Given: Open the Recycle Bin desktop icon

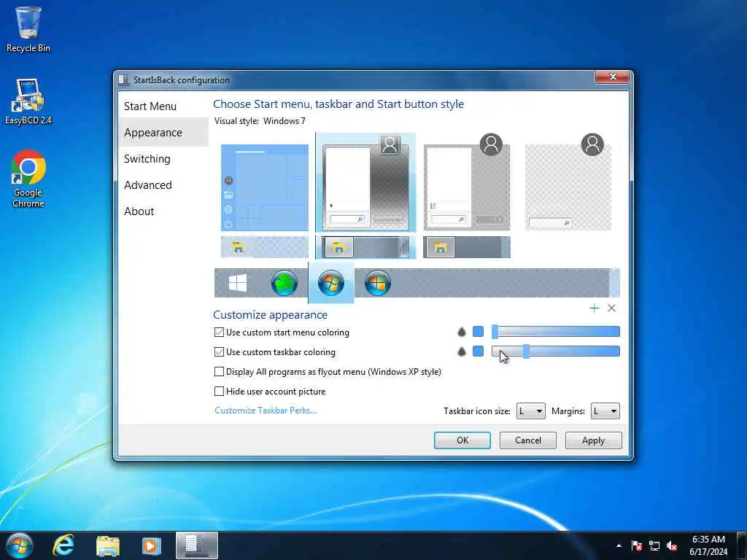Looking at the screenshot, I should [28, 29].
